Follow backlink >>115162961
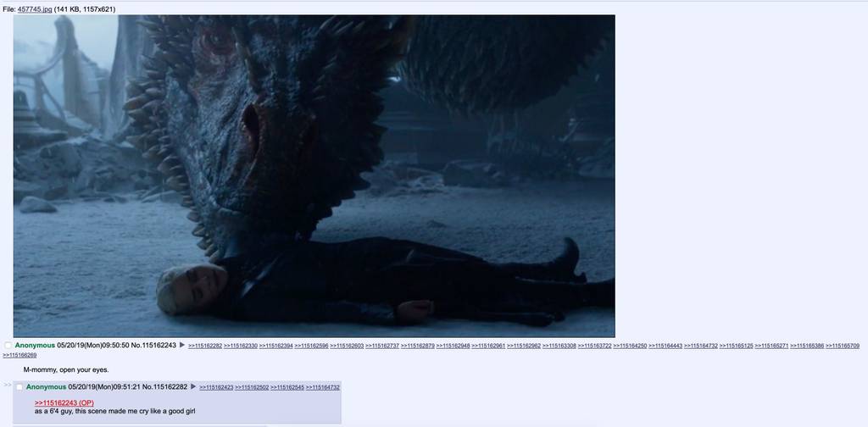Image resolution: width=868 pixels, height=427 pixels. coord(489,346)
